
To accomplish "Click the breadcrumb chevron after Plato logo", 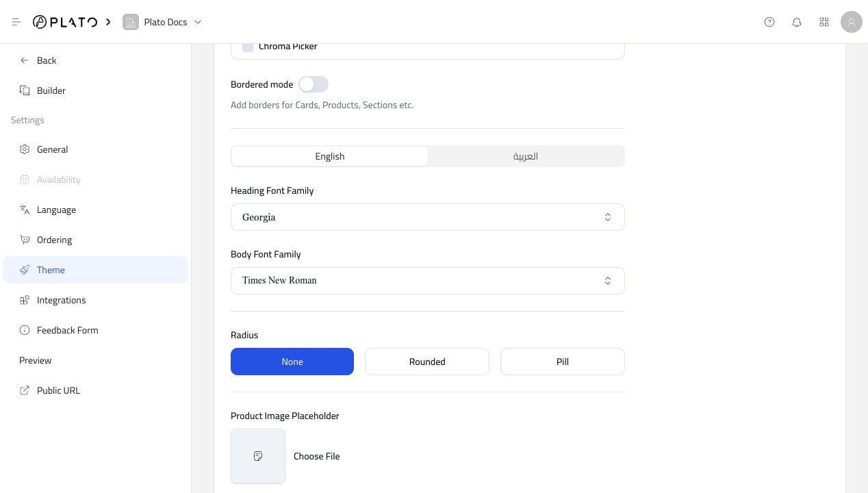I will pos(108,22).
